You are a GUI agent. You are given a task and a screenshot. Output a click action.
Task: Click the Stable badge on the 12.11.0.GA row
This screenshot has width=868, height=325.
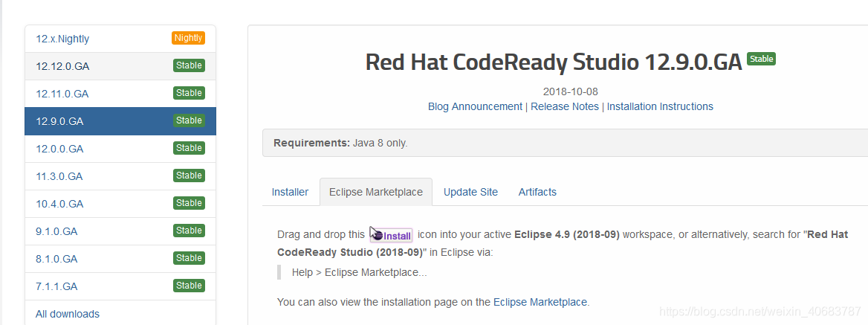[x=189, y=93]
